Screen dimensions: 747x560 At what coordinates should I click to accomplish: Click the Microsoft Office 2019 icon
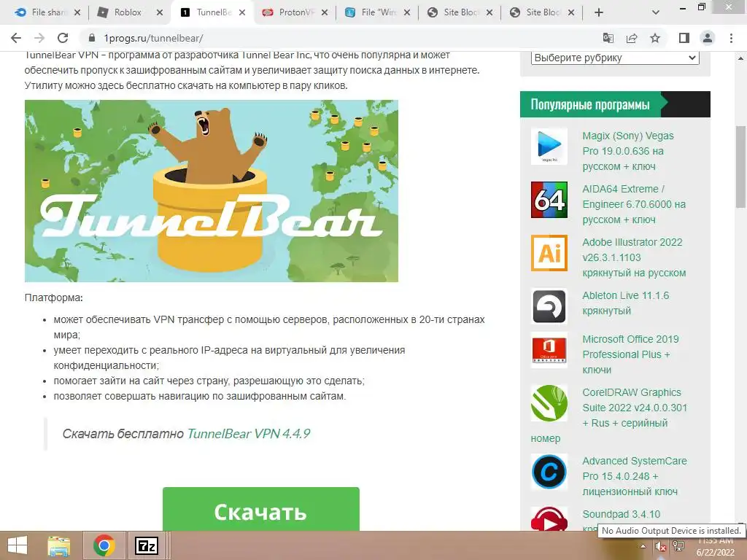click(549, 350)
